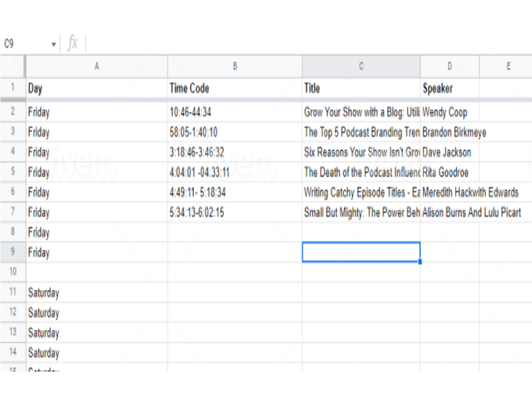
Task: Click the Speaker header cell
Action: tap(450, 88)
